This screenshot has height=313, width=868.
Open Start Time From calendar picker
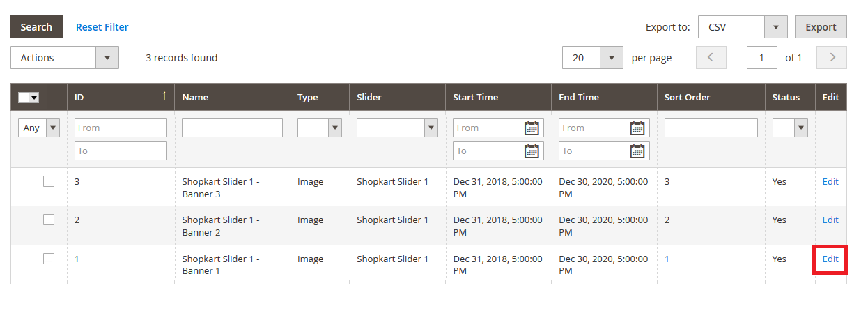[x=532, y=128]
